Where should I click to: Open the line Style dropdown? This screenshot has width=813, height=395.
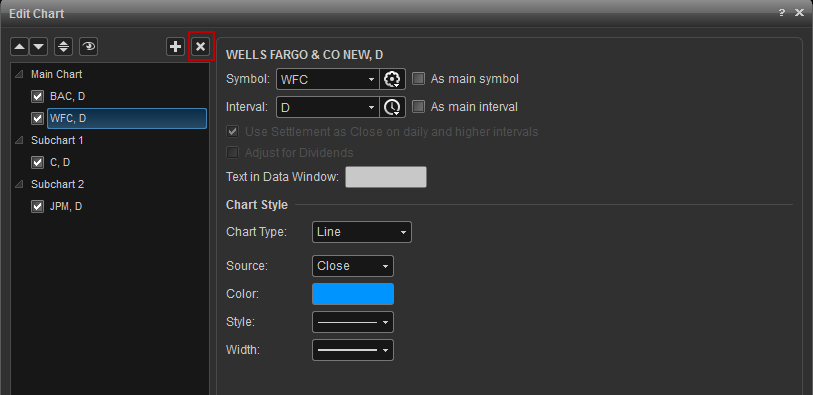click(x=353, y=322)
